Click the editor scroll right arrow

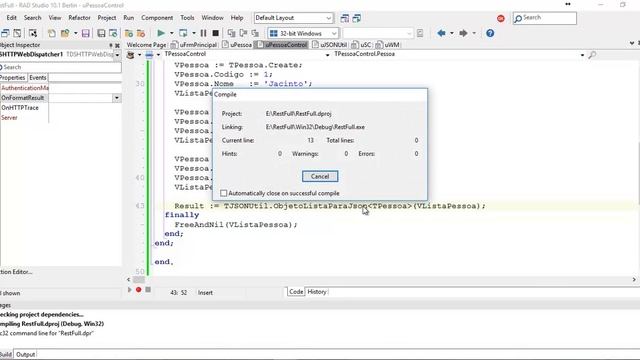(x=634, y=280)
